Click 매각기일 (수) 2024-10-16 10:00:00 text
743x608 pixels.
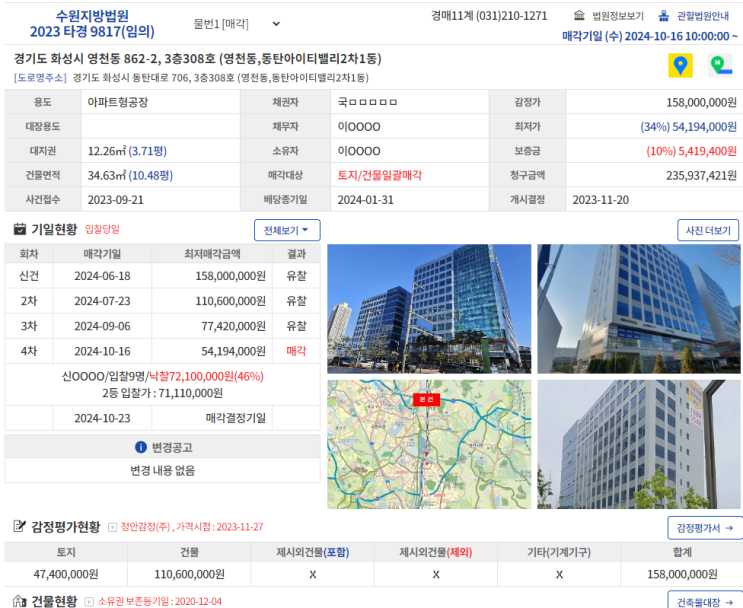click(x=650, y=36)
